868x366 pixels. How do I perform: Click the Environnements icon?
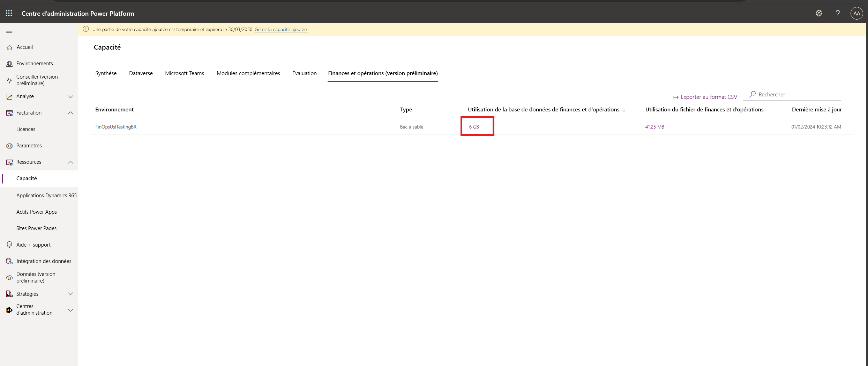pos(9,64)
